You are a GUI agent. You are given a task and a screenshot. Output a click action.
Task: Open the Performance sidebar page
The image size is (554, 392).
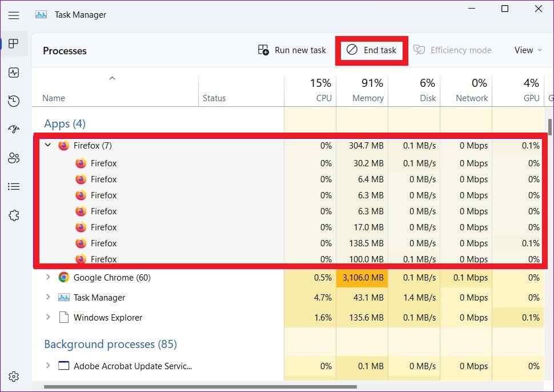[14, 73]
